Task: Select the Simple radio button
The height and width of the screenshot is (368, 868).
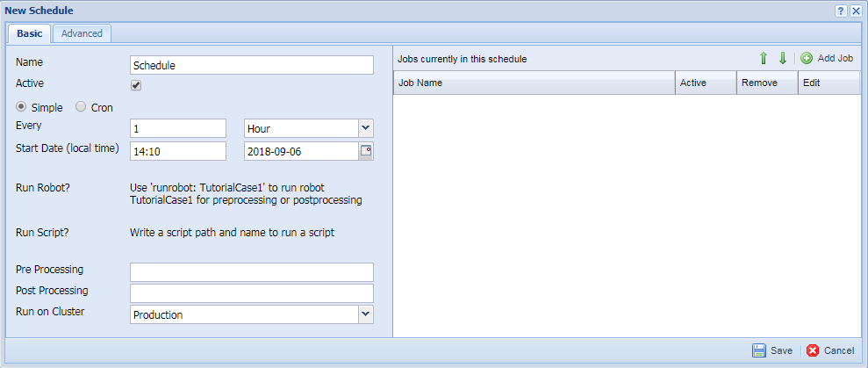Action: pos(22,107)
